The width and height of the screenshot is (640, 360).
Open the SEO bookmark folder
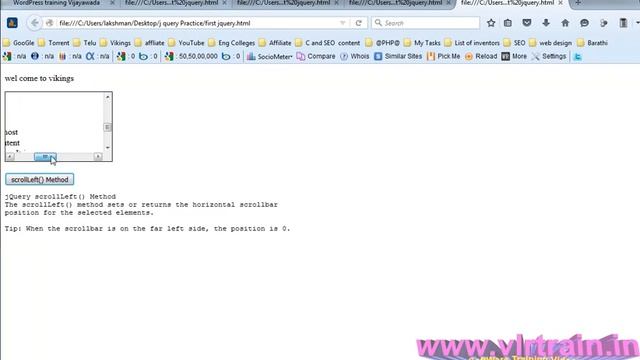(x=515, y=43)
